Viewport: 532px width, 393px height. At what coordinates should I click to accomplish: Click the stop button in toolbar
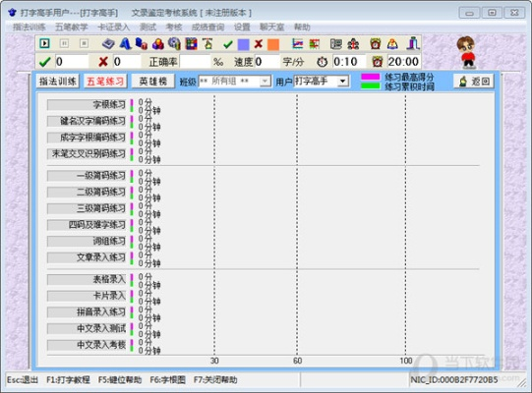[84, 43]
